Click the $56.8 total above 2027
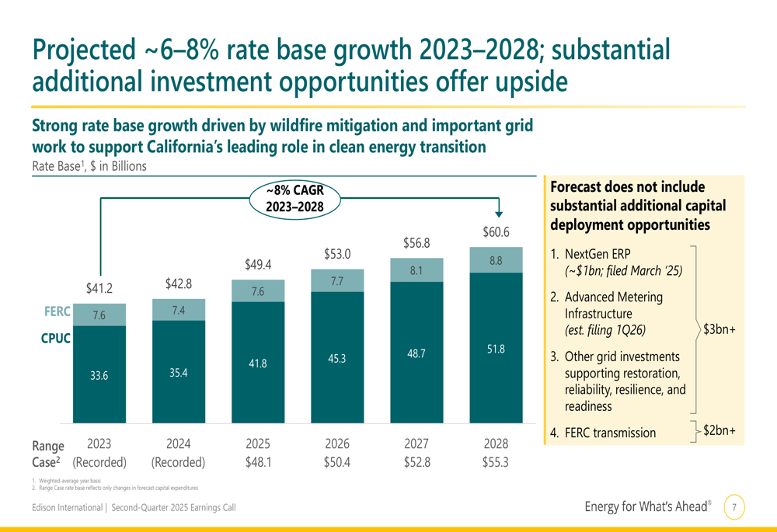Screen dimensions: 777x532 pyautogui.click(x=416, y=243)
